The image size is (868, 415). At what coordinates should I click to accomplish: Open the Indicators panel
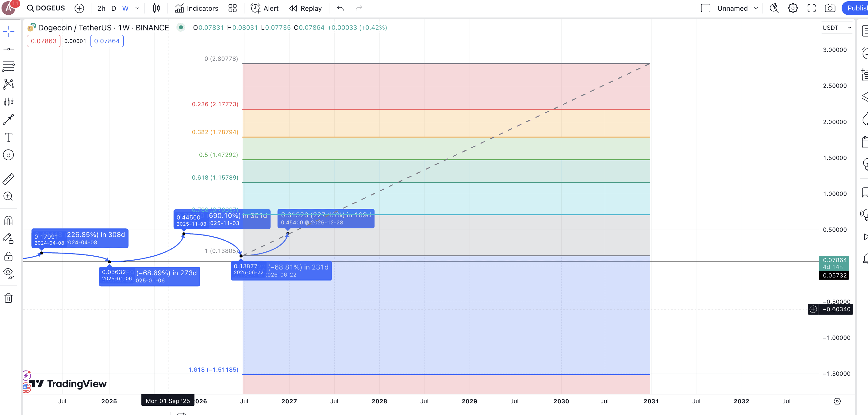197,8
